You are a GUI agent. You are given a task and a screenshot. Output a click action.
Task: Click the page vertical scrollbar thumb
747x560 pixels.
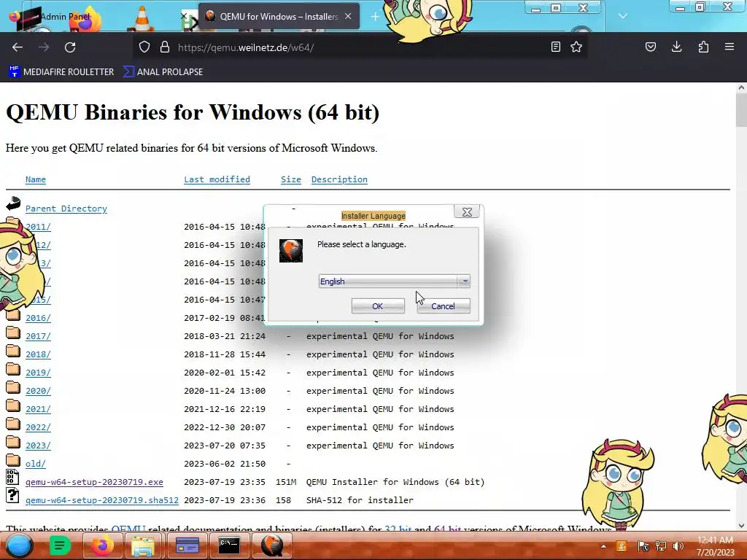(741, 110)
